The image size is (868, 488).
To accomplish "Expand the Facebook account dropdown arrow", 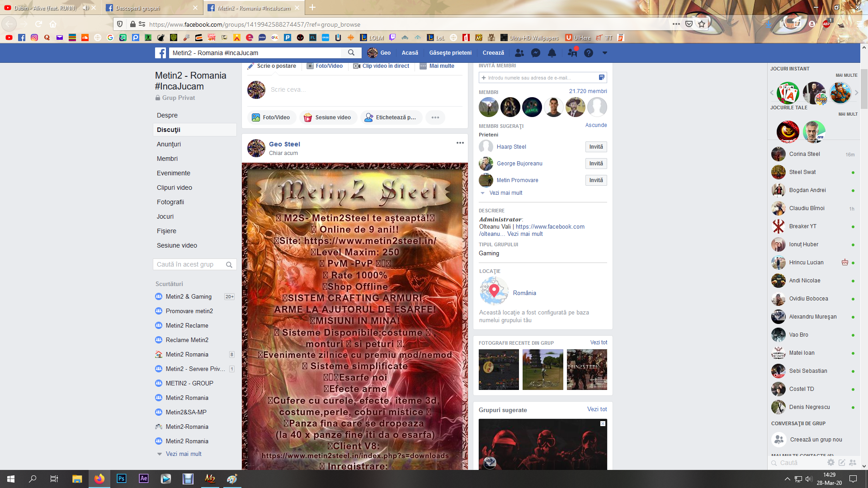I will [604, 53].
